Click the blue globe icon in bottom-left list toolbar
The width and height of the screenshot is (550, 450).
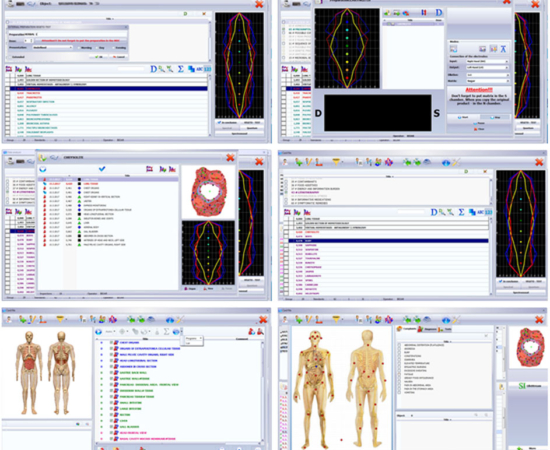176,331
